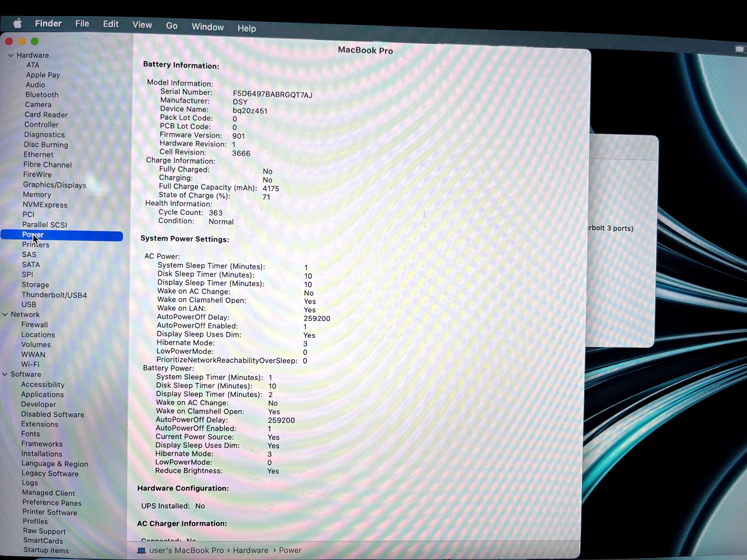Screen dimensions: 747x560
Task: Click user's MacBook Pro in path bar
Action: click(186, 551)
